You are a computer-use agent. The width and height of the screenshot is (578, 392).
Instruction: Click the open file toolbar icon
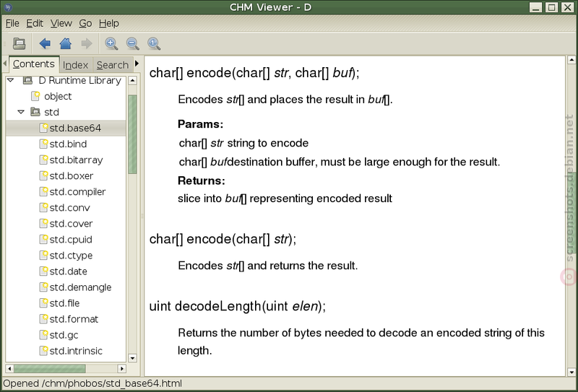(x=19, y=44)
